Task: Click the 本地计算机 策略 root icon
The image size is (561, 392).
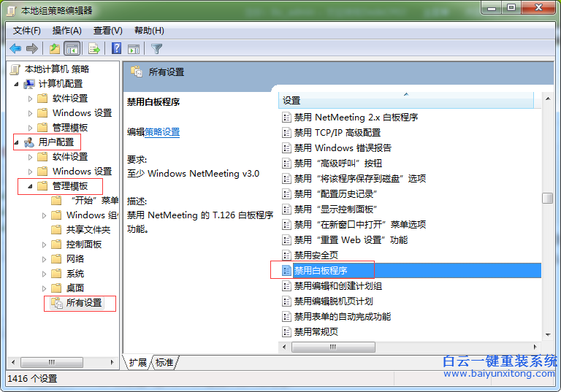Action: [15, 69]
